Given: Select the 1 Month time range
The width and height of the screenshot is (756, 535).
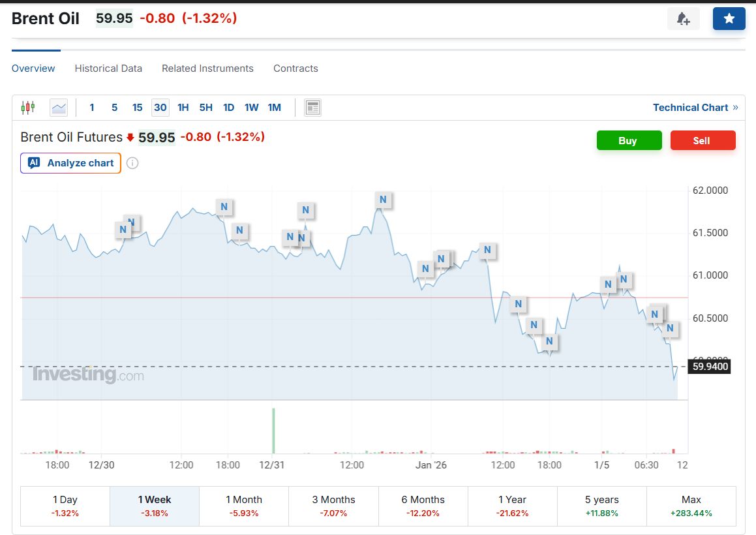Looking at the screenshot, I should 243,506.
